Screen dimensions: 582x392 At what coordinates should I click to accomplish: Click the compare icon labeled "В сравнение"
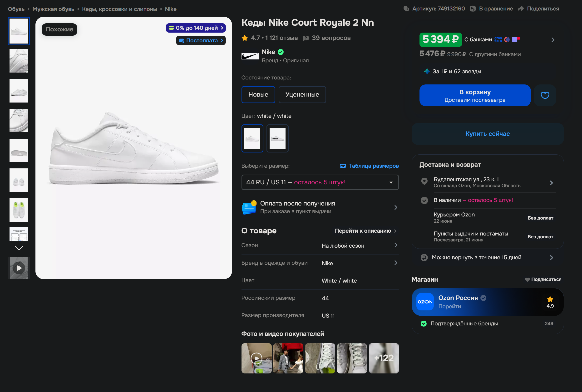[x=473, y=9]
